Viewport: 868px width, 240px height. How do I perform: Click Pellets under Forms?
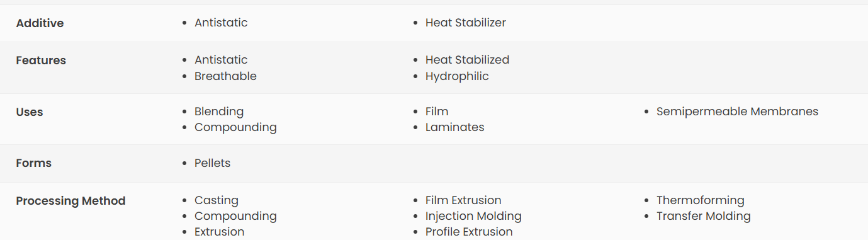click(x=213, y=163)
